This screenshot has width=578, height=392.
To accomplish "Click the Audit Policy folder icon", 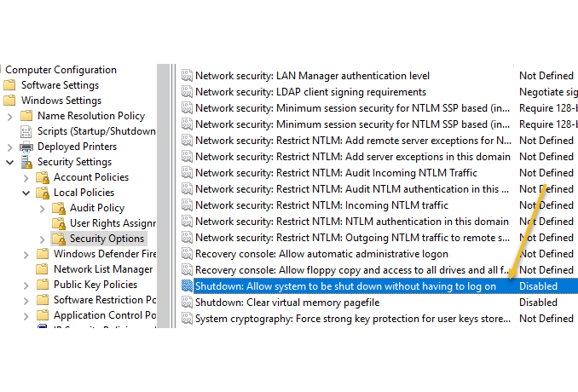I will tap(59, 208).
